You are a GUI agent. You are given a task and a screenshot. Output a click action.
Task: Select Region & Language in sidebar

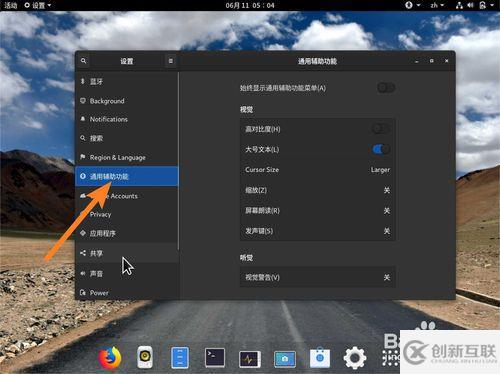point(127,157)
